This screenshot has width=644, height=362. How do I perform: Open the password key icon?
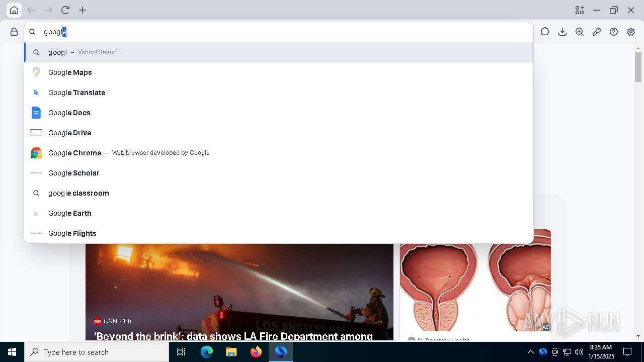point(597,32)
